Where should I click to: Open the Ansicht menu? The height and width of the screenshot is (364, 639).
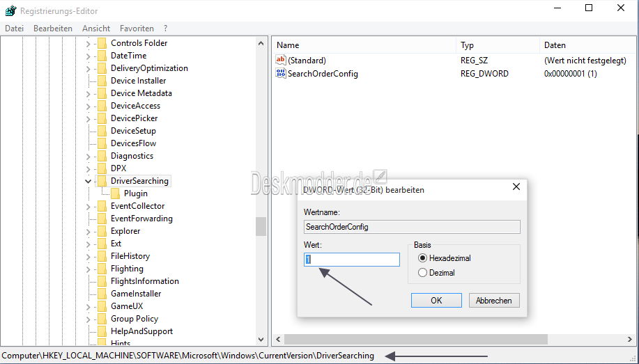pos(96,29)
